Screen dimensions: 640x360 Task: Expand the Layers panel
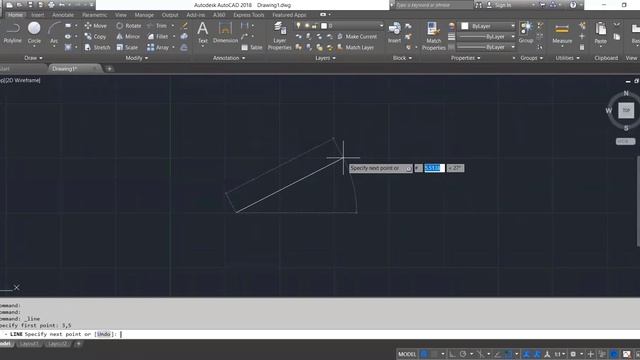pos(325,58)
